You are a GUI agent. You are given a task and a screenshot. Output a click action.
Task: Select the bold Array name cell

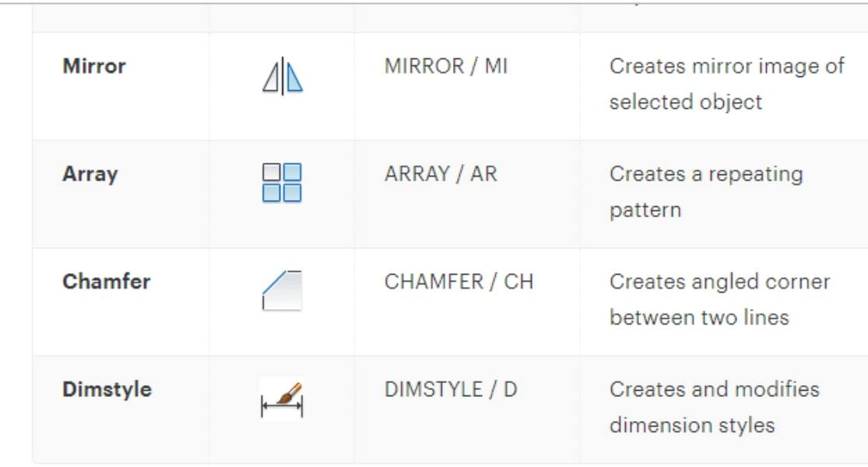(90, 175)
